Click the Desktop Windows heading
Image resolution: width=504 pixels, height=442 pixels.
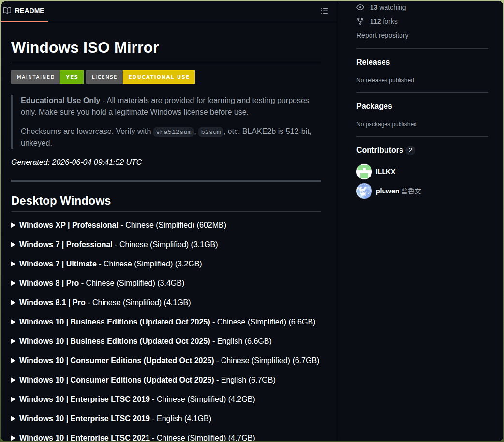pyautogui.click(x=61, y=201)
